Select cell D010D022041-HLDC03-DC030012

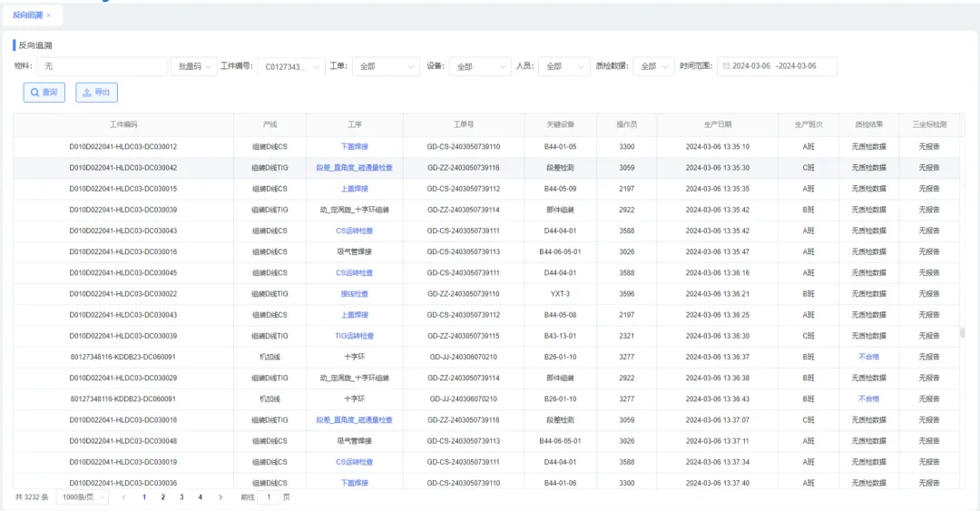click(123, 147)
